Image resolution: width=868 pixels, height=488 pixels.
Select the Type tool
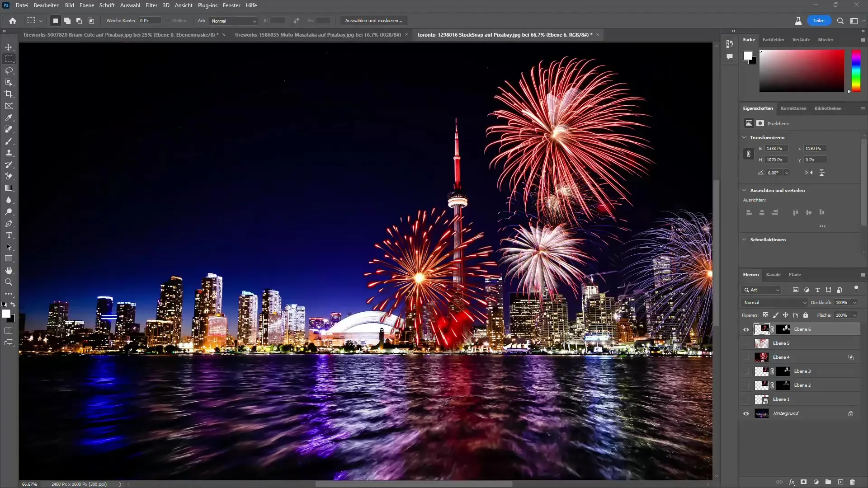9,236
